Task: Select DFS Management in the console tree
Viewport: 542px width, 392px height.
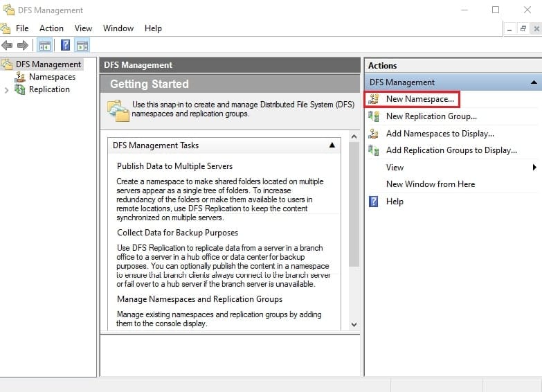Action: (x=48, y=64)
